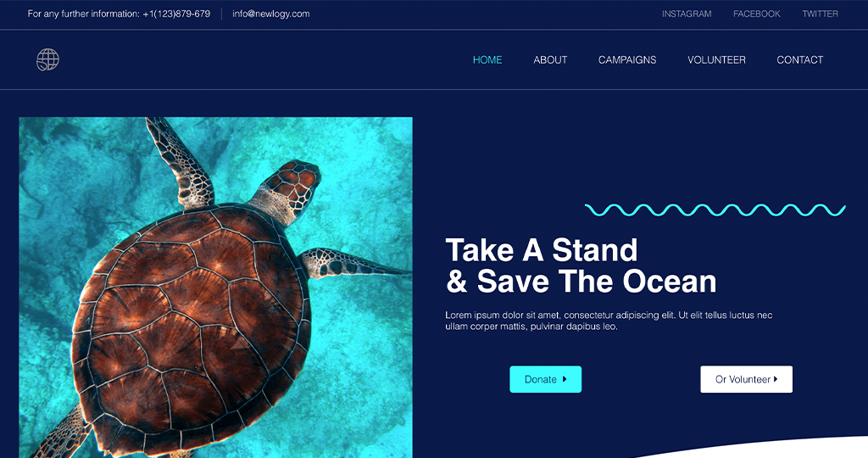Click the white Or Volunteer button

click(746, 379)
